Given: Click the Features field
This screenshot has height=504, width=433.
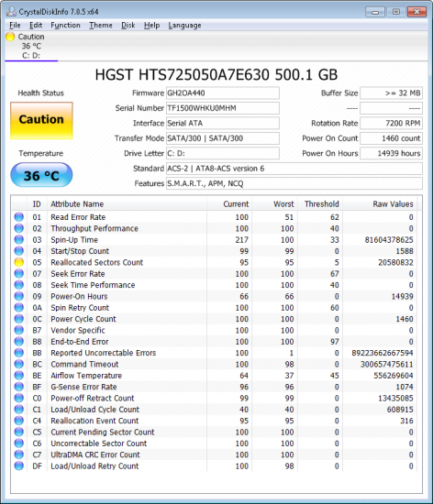Looking at the screenshot, I should (294, 184).
